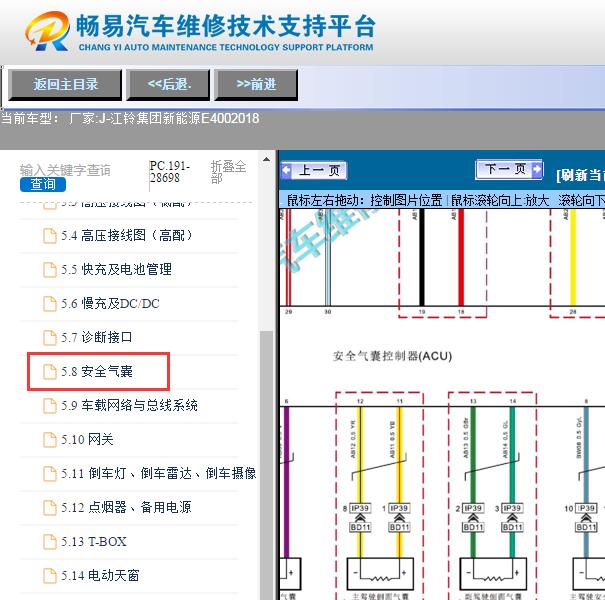The height and width of the screenshot is (600, 605).
Task: Click document icon beside 5.7 诊断接口
Action: click(x=50, y=338)
